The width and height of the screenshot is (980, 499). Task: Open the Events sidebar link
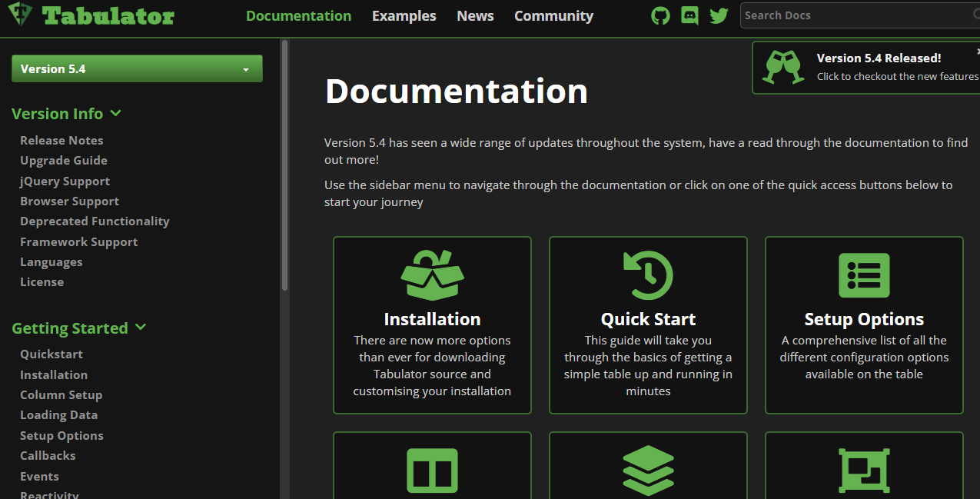point(40,476)
